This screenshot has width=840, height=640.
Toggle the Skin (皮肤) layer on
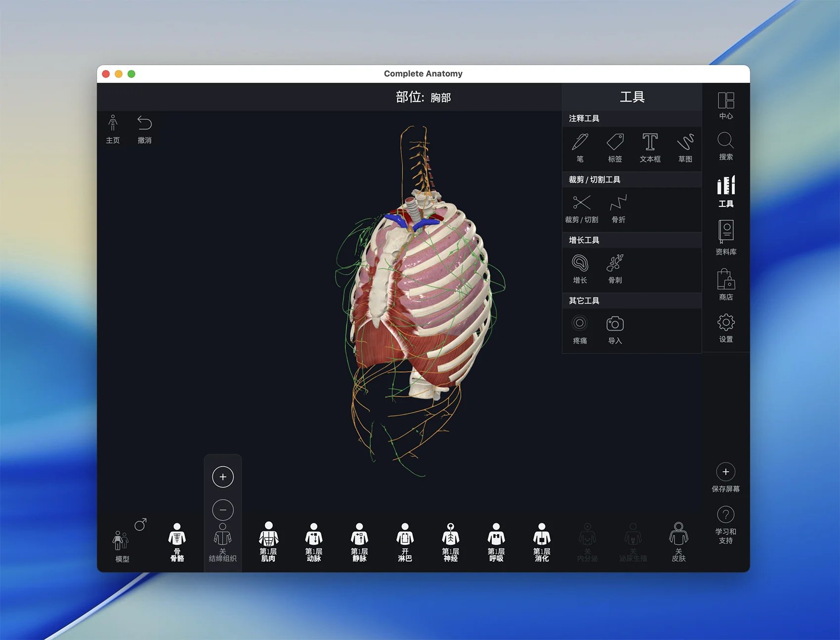(x=678, y=542)
